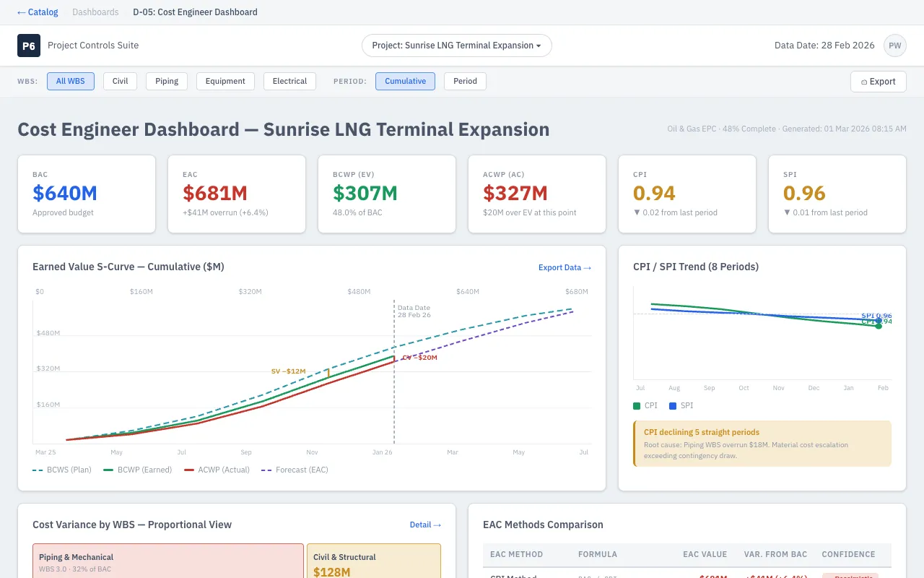The image size is (924, 578).
Task: Select the "D-05: Cost Engineer Dashboard" tab
Action: click(194, 12)
